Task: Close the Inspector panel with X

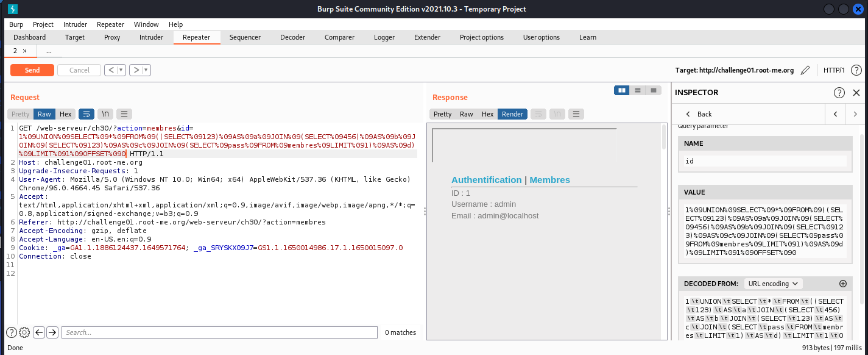Action: (856, 93)
